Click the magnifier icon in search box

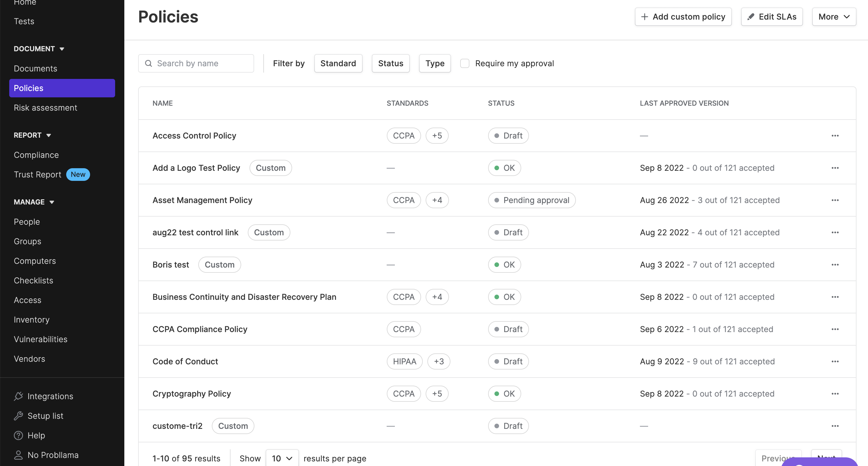tap(148, 63)
